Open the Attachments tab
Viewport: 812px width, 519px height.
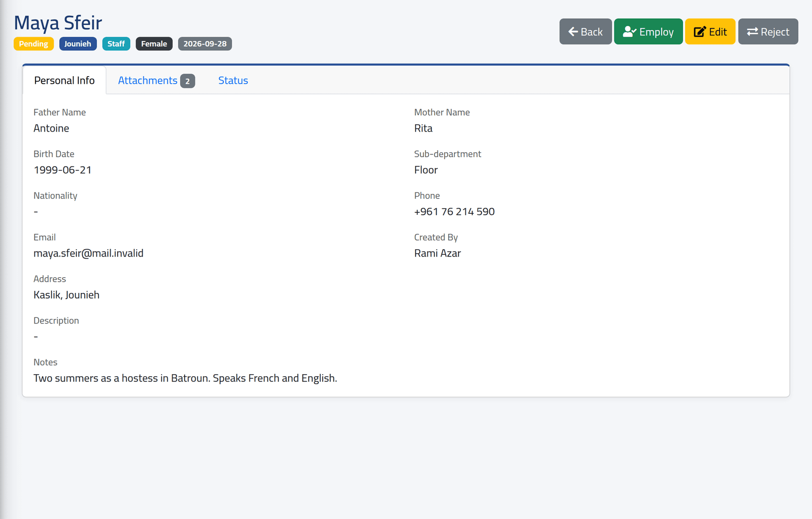tap(156, 80)
